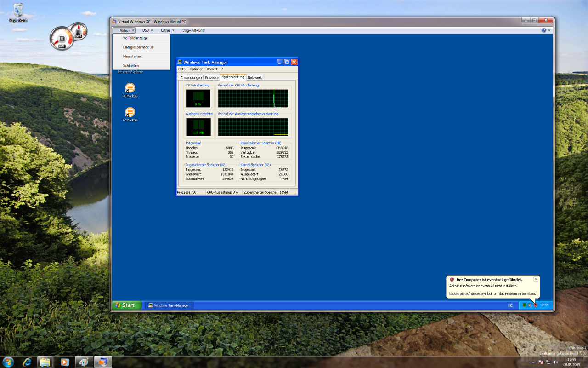
Task: Click the Auslagerungsdateiauslastung history graph
Action: pyautogui.click(x=253, y=127)
